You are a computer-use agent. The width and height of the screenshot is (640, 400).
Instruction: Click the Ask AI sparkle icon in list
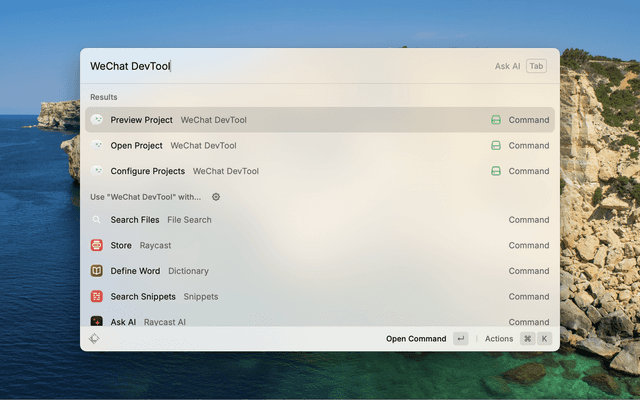[97, 321]
